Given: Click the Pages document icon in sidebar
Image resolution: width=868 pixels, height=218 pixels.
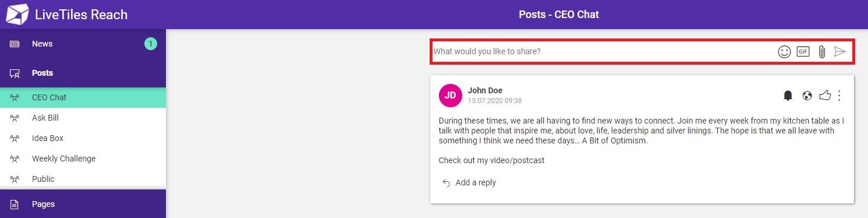Looking at the screenshot, I should (15, 205).
